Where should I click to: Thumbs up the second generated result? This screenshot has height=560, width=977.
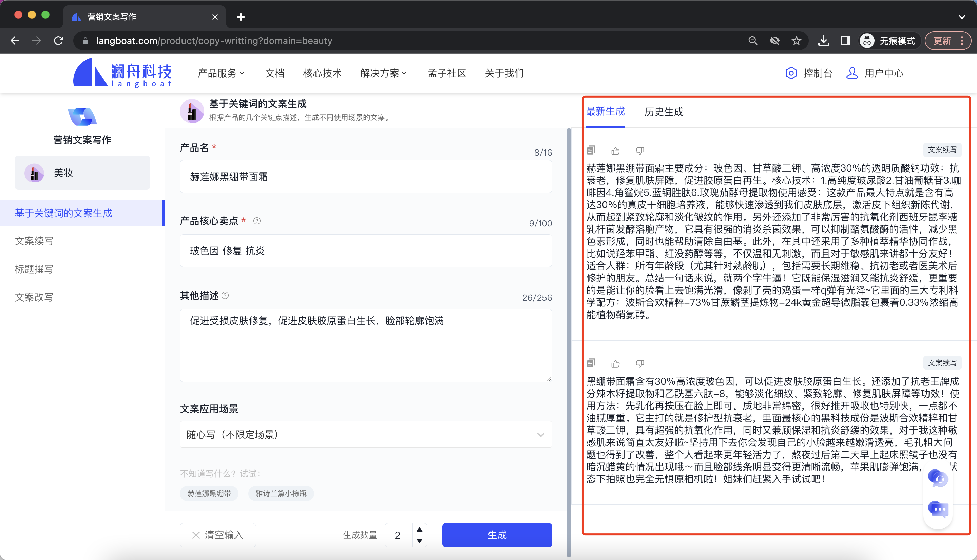click(615, 363)
